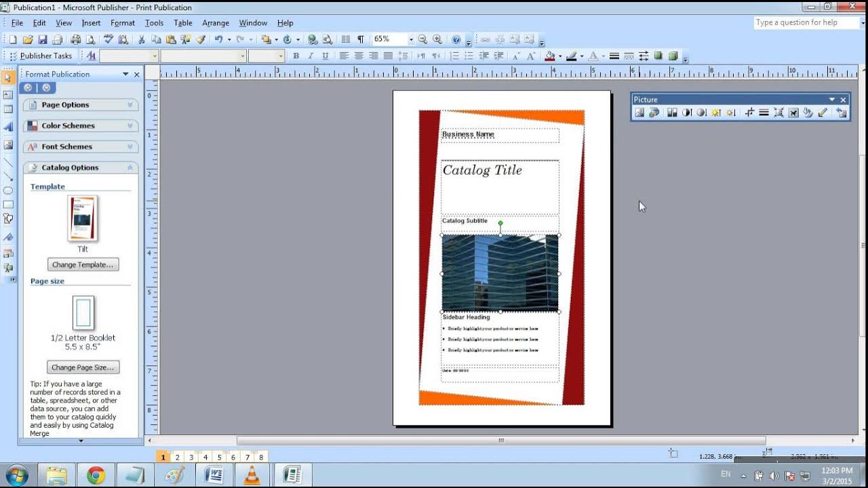Select the Insert Table tool
The image size is (868, 488).
click(x=8, y=109)
